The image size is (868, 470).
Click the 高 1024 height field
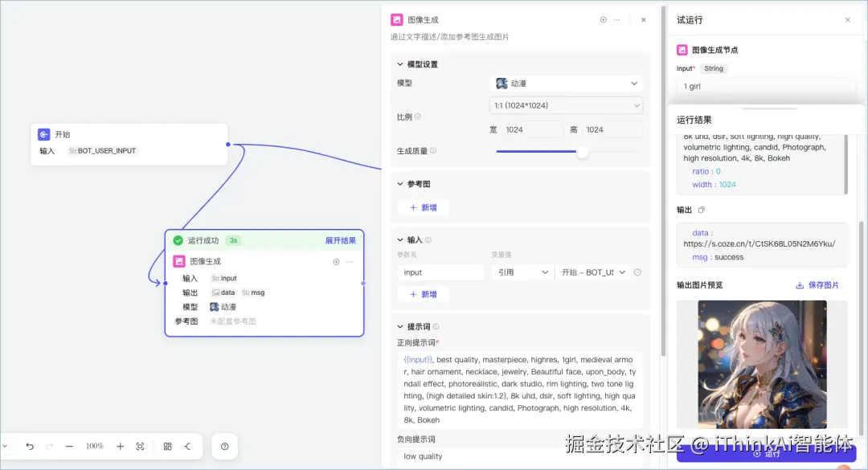[x=612, y=129]
